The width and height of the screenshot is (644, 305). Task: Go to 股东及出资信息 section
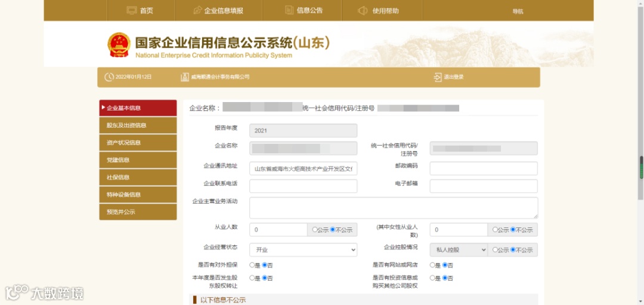tap(138, 125)
